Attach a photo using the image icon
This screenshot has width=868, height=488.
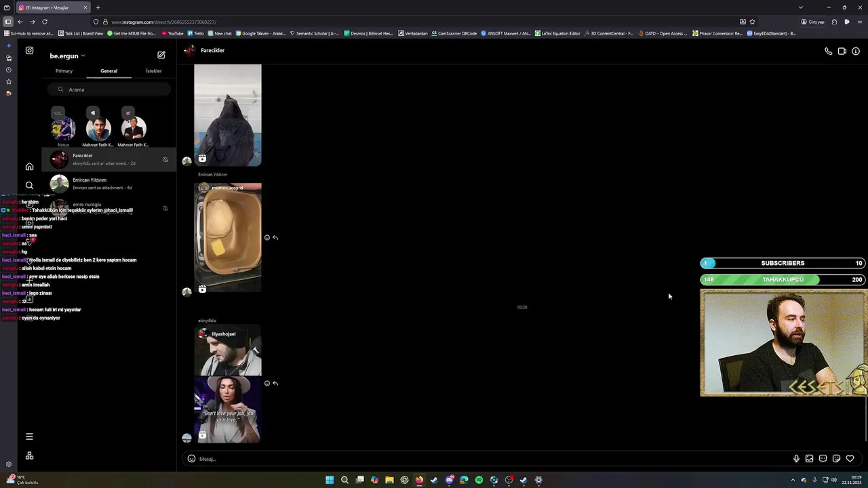coord(809,459)
